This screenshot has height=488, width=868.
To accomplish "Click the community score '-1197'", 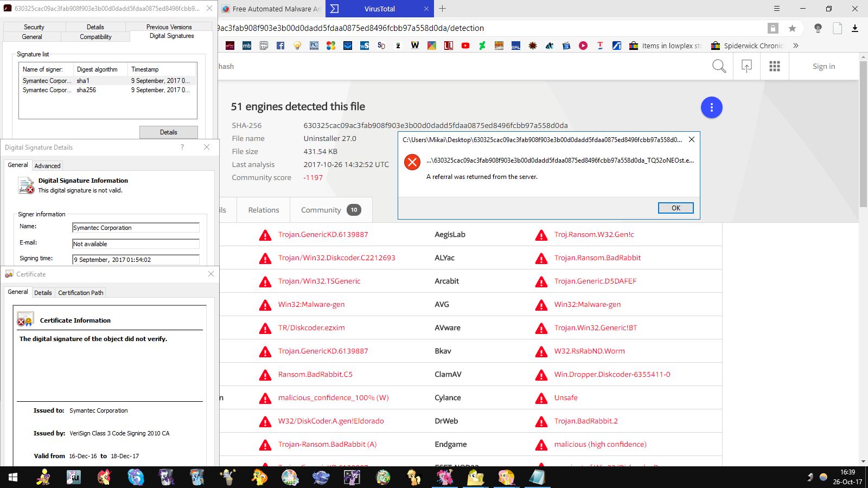I will pos(313,177).
